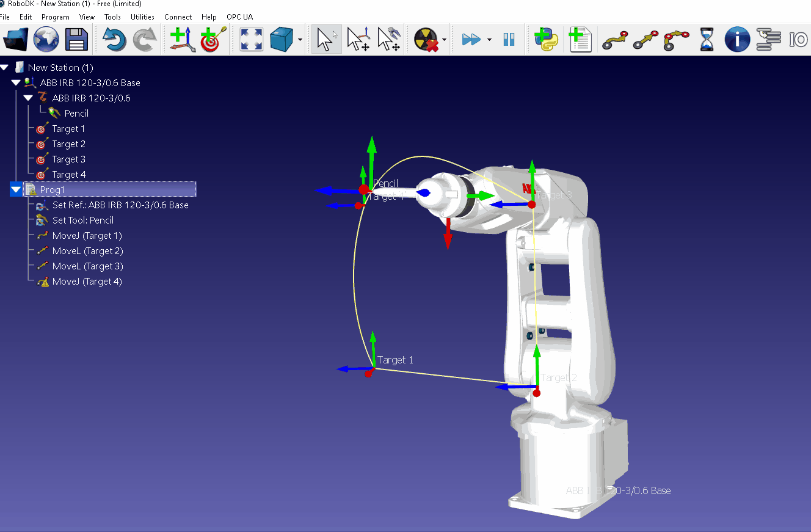Select ABB IRB 120-3/0.6 Base item
The height and width of the screenshot is (532, 811).
click(90, 82)
